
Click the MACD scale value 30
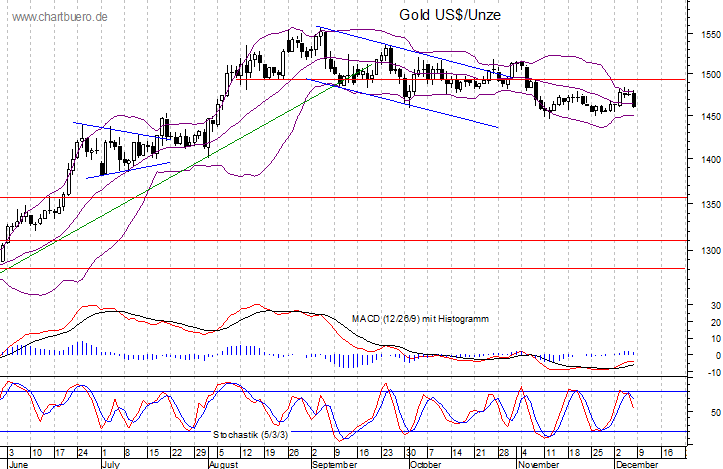coord(716,305)
